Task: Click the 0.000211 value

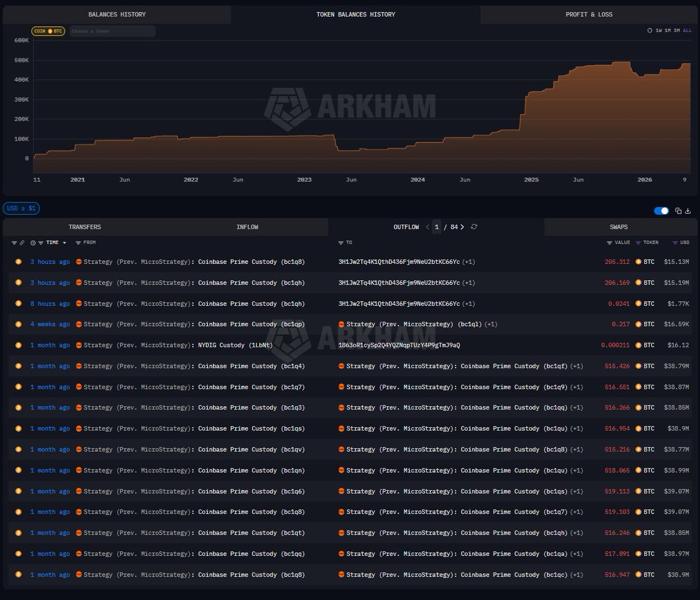Action: click(615, 346)
